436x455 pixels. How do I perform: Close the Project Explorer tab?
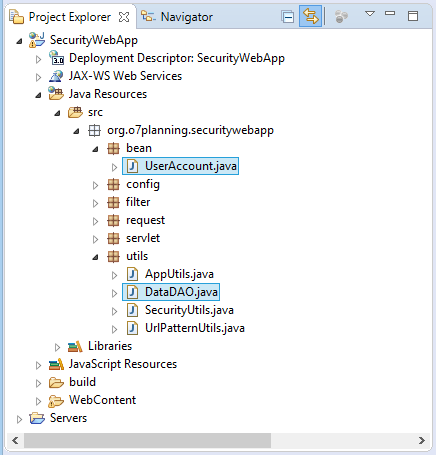[124, 17]
